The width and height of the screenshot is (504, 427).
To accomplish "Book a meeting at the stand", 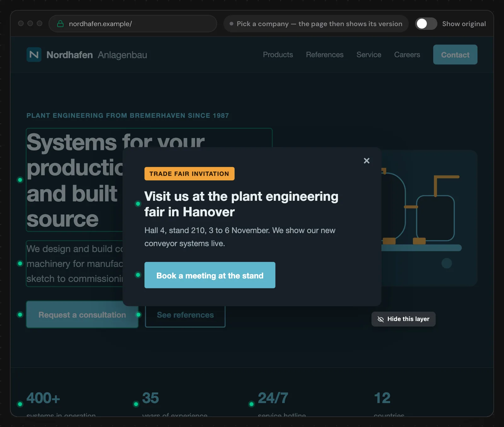I will tap(210, 275).
